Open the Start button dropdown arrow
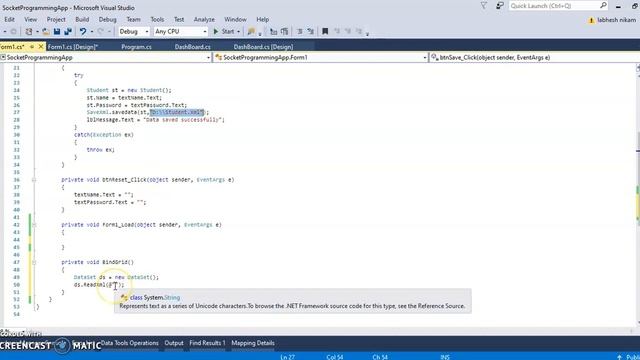The height and width of the screenshot is (360, 640). click(x=238, y=31)
